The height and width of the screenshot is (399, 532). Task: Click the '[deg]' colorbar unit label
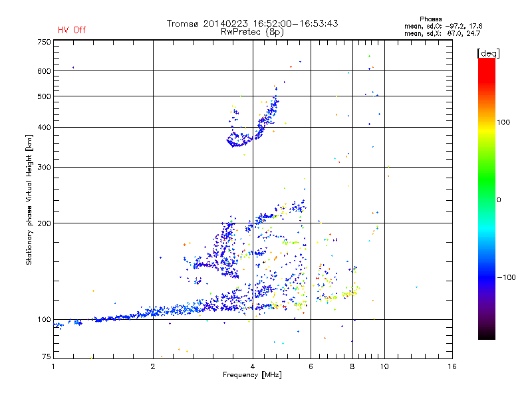click(488, 53)
